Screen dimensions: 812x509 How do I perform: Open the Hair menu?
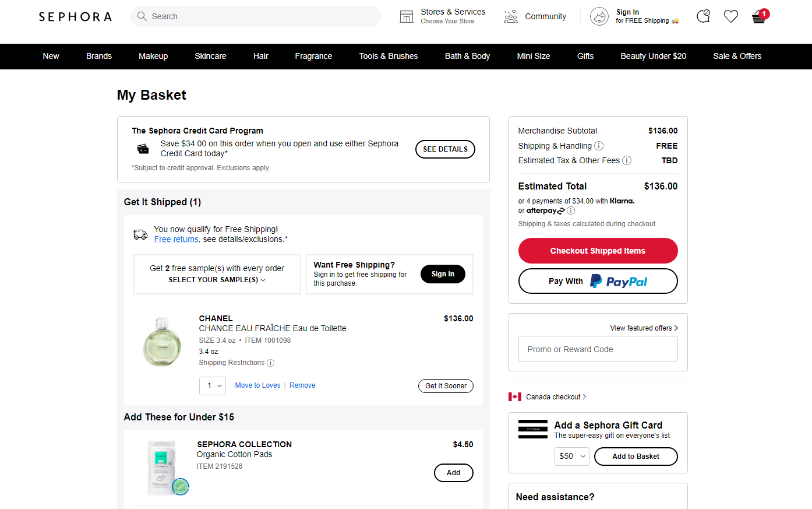coord(261,57)
